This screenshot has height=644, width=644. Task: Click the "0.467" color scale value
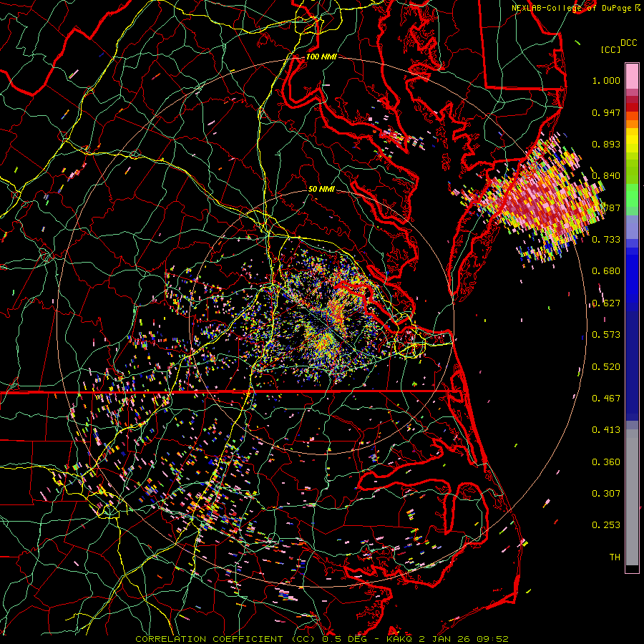pos(606,399)
